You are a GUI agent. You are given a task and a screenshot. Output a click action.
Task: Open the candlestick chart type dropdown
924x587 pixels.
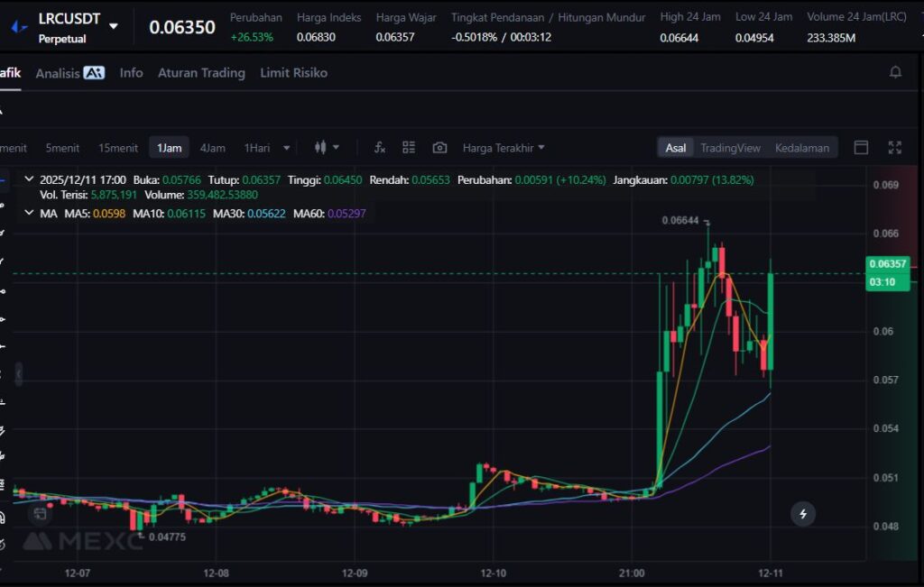click(326, 148)
